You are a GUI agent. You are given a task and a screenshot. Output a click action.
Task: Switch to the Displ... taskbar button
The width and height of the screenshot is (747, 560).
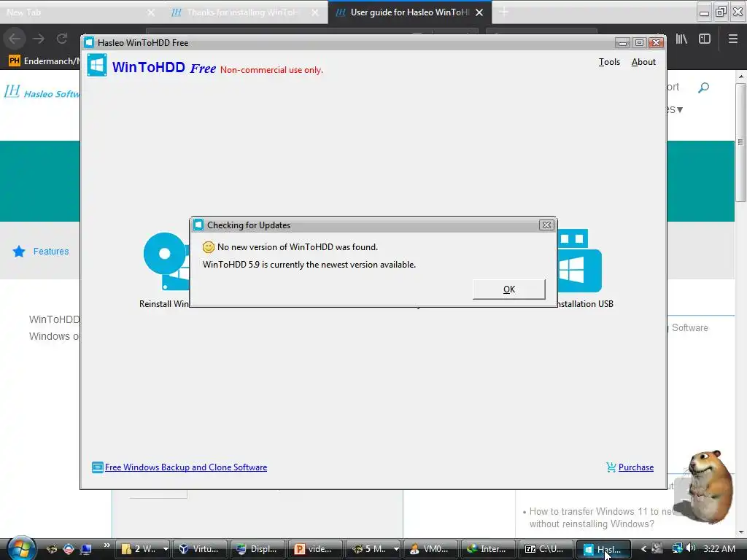[x=258, y=549]
